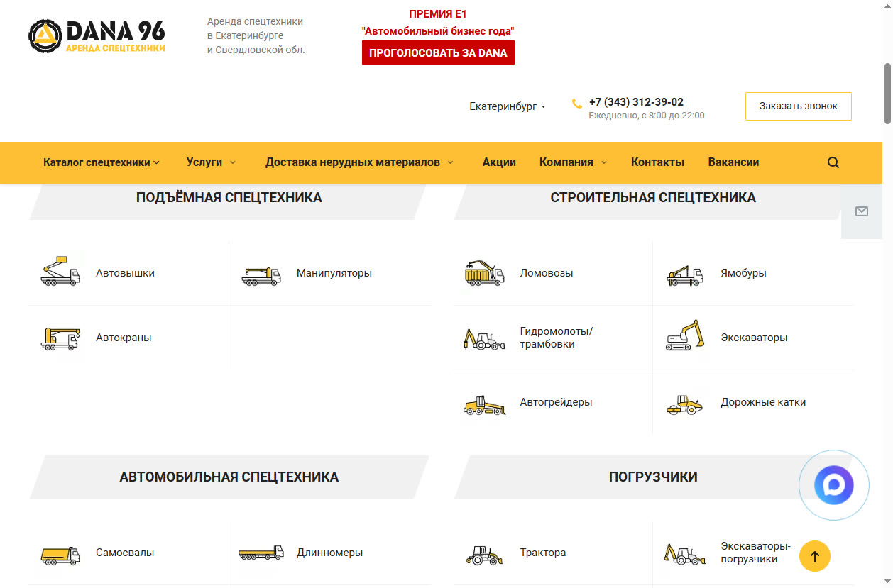The image size is (893, 588).
Task: Click the envelope message icon
Action: (862, 211)
